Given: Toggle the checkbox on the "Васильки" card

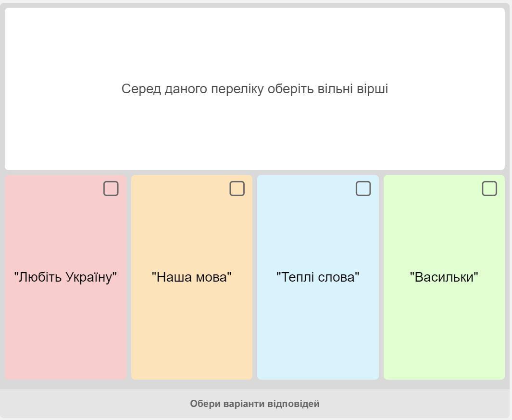Looking at the screenshot, I should [x=489, y=189].
